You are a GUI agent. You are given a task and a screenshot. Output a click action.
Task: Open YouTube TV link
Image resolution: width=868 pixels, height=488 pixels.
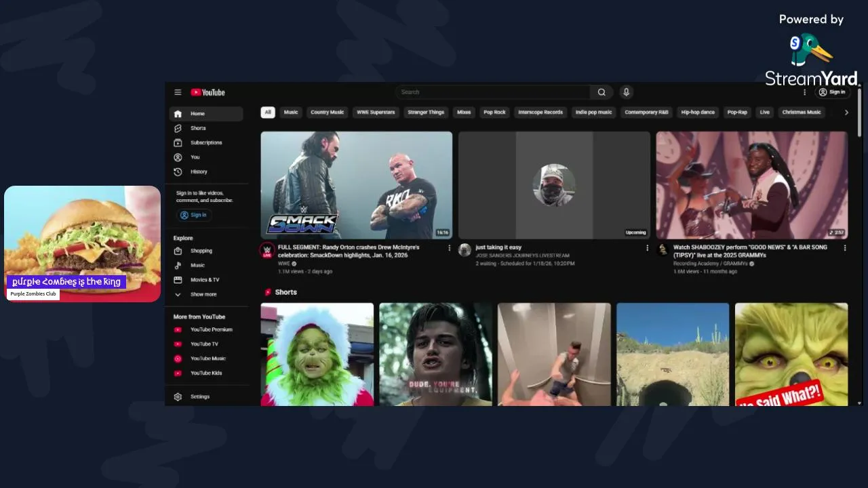[x=205, y=344]
